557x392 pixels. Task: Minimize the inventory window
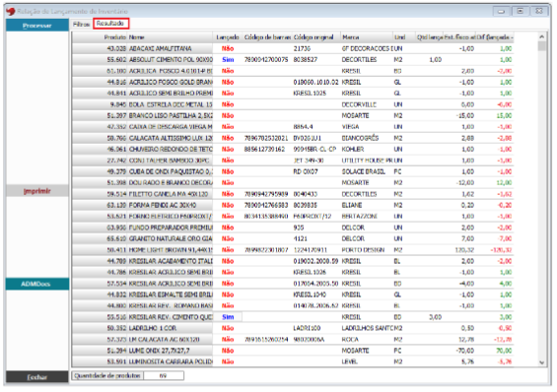click(x=502, y=11)
